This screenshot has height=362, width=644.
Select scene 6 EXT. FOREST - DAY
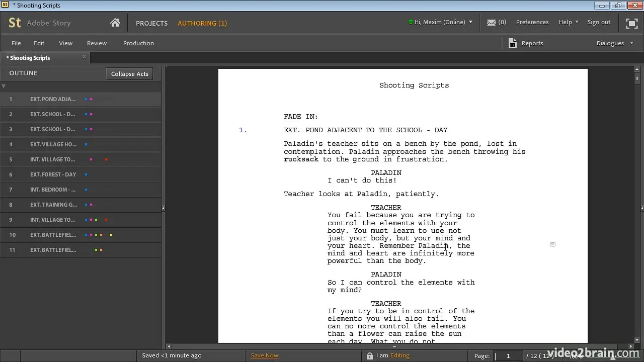tap(80, 174)
